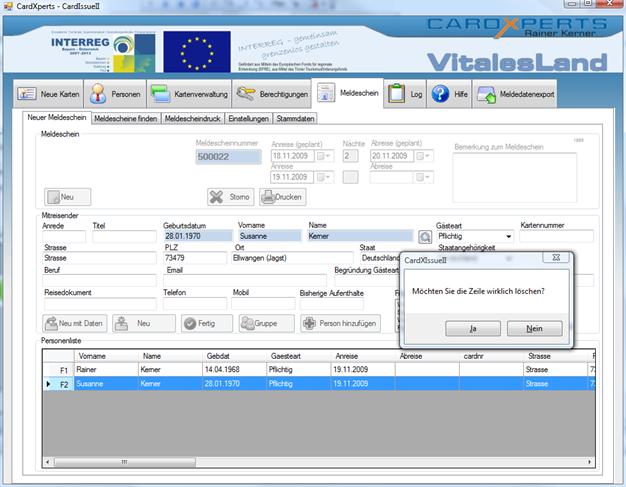Select row F2 header in Personenliste

click(58, 384)
